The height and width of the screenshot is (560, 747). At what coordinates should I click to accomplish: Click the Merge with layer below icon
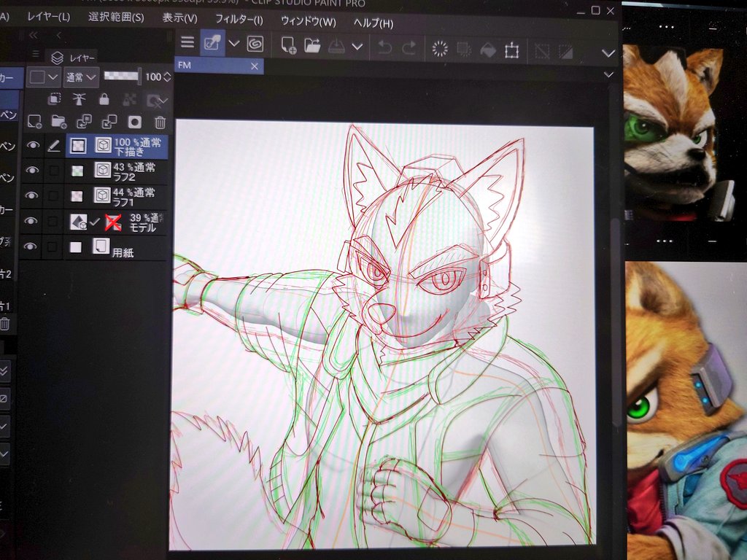tap(109, 122)
